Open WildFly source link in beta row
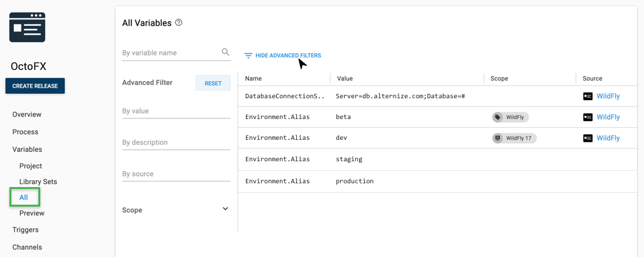 coord(608,117)
